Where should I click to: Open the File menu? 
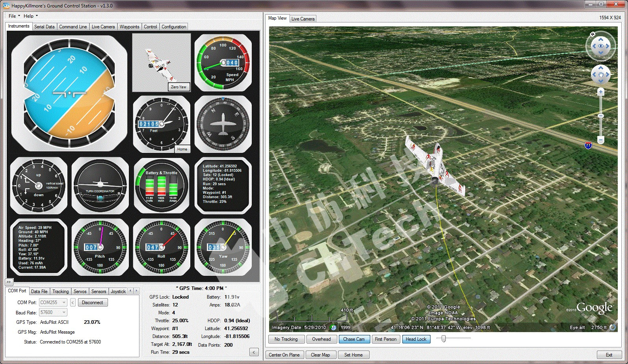pos(14,16)
